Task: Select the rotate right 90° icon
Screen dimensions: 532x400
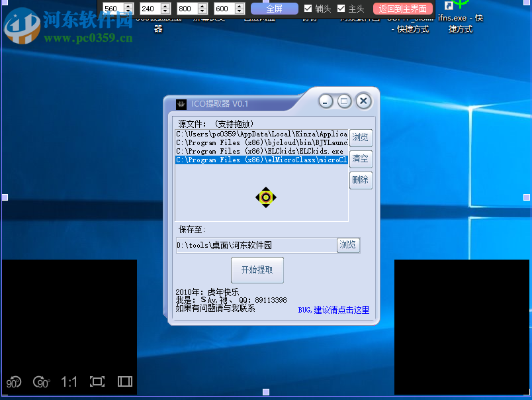Action: coord(41,382)
